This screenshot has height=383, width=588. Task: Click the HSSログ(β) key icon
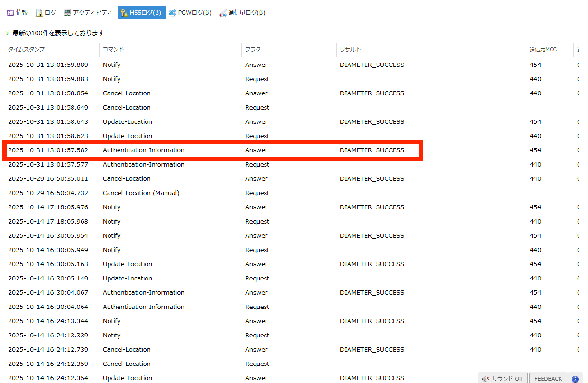pos(124,13)
